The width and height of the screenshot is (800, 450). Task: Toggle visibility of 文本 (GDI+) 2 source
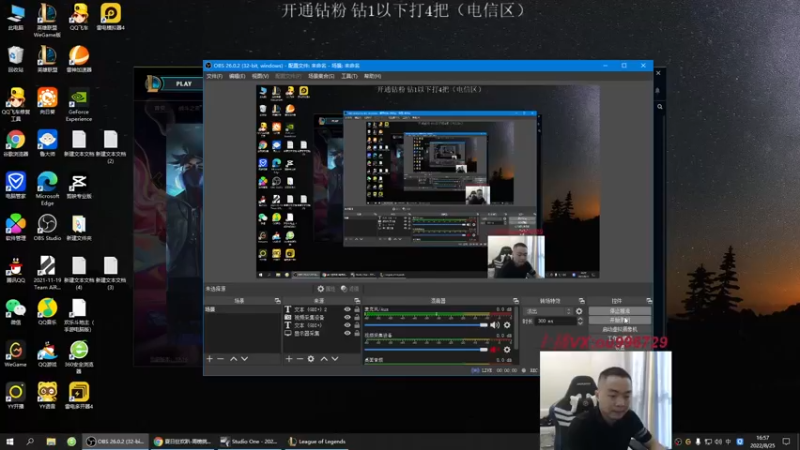(347, 309)
